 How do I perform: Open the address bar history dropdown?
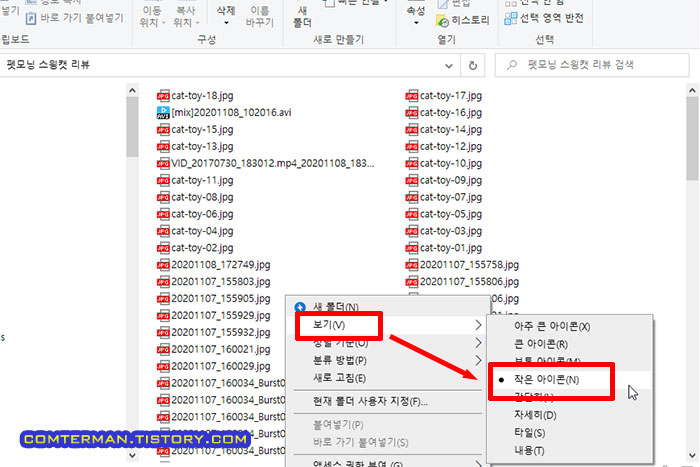click(449, 66)
